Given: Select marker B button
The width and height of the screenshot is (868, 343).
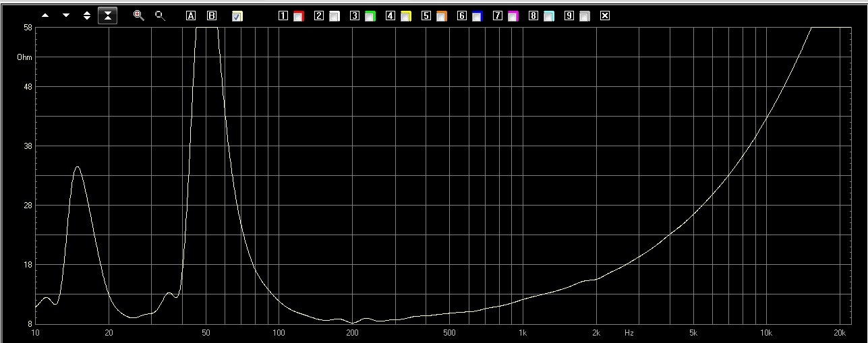Looking at the screenshot, I should pos(212,15).
